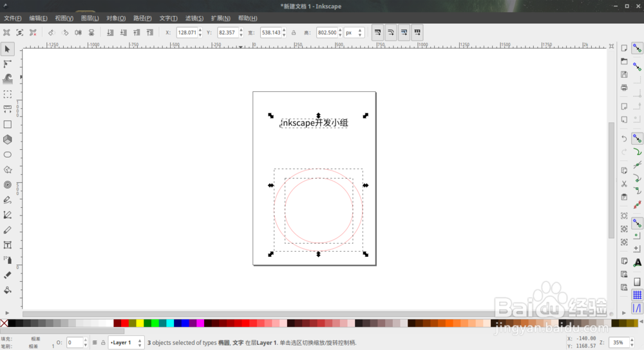Toggle scale stroke width option

point(377,32)
